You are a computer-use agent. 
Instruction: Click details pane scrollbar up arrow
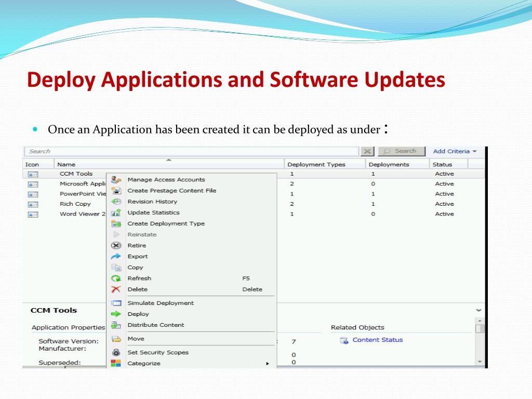click(x=480, y=321)
